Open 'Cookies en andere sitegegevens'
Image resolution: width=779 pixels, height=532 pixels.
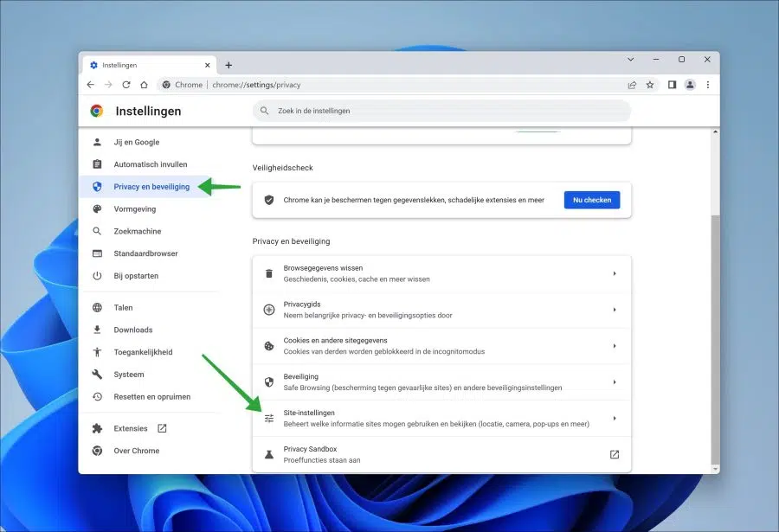click(441, 346)
